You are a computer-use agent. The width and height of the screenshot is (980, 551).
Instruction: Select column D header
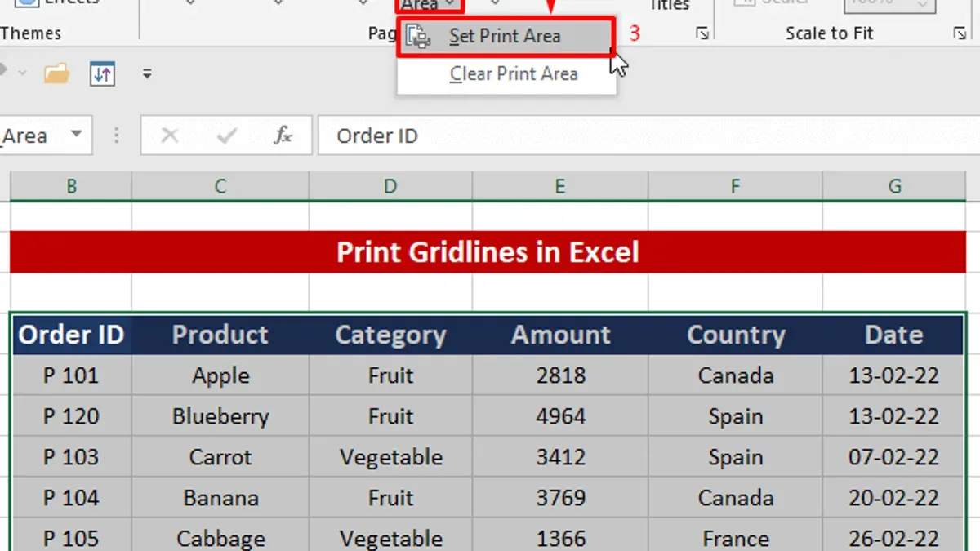coord(390,187)
